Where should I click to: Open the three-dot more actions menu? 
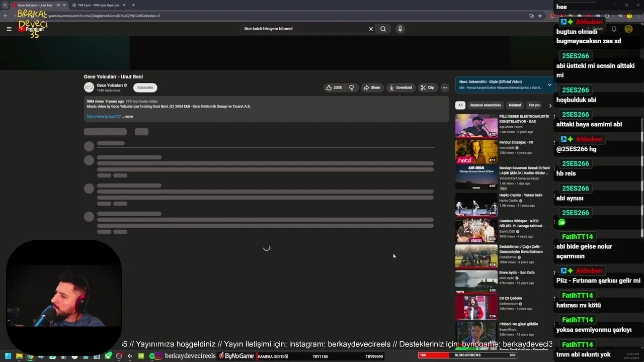[x=444, y=87]
